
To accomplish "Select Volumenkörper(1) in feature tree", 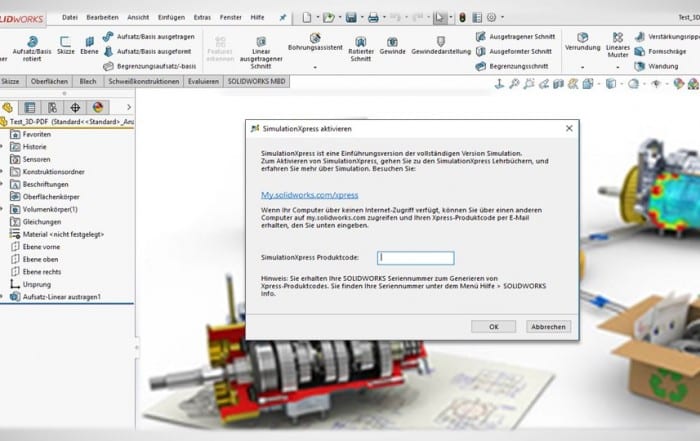I will click(x=44, y=209).
